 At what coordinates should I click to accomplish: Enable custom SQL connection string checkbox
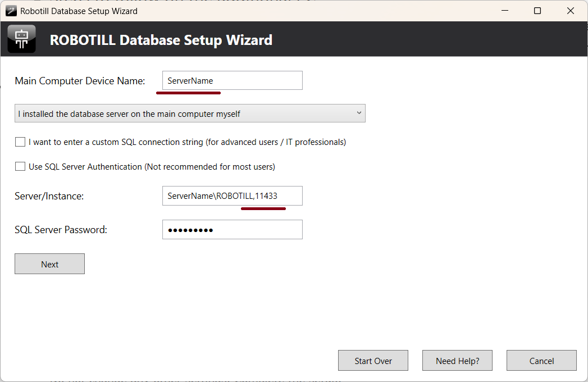20,142
